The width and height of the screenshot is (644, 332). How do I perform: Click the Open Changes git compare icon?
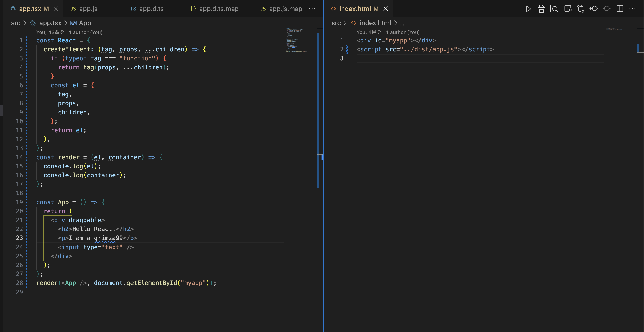[580, 9]
